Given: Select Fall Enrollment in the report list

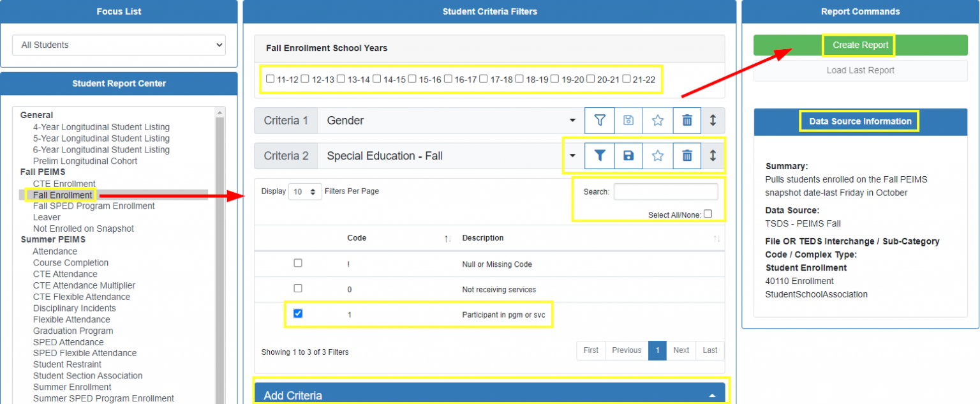Looking at the screenshot, I should point(62,195).
